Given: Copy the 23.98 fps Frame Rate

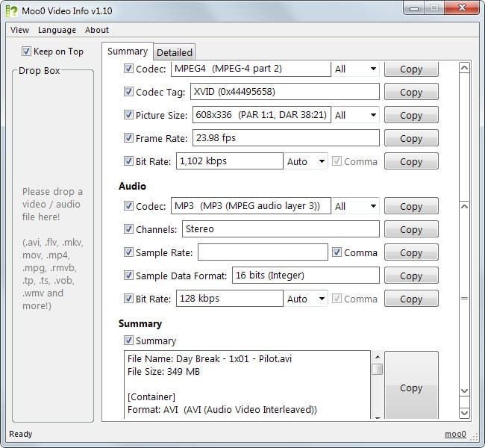Looking at the screenshot, I should [411, 138].
